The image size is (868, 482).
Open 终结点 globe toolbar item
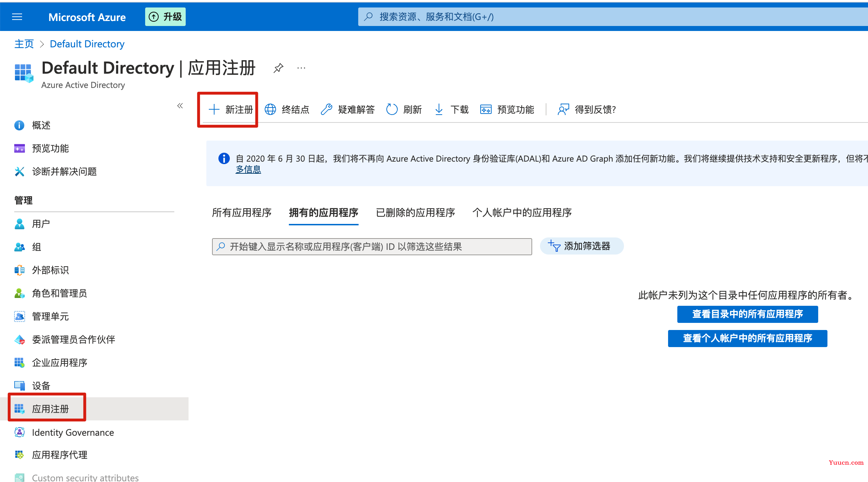coord(287,109)
